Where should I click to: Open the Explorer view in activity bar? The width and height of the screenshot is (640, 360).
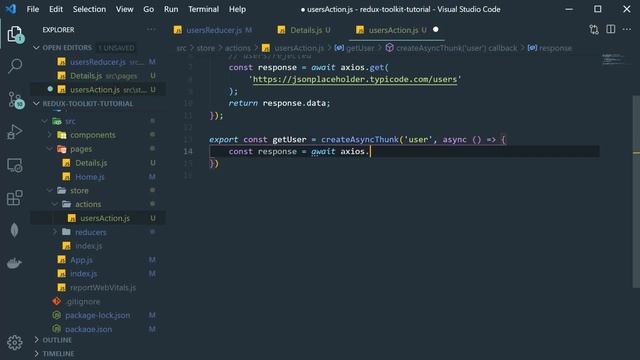(x=15, y=34)
